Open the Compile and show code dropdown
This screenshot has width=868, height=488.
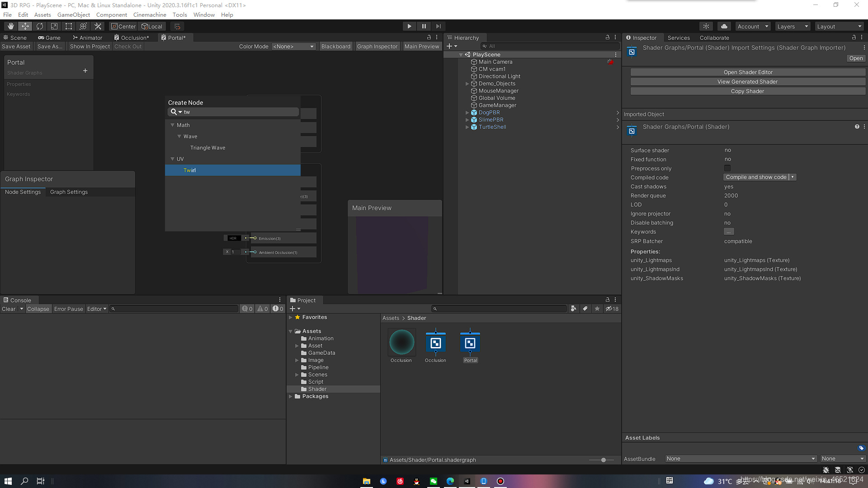793,177
